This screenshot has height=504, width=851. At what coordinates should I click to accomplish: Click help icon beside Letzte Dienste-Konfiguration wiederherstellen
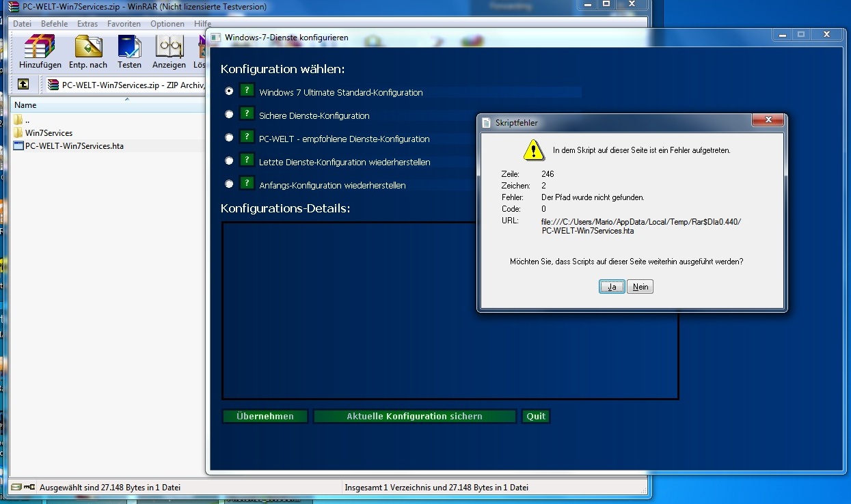(247, 160)
